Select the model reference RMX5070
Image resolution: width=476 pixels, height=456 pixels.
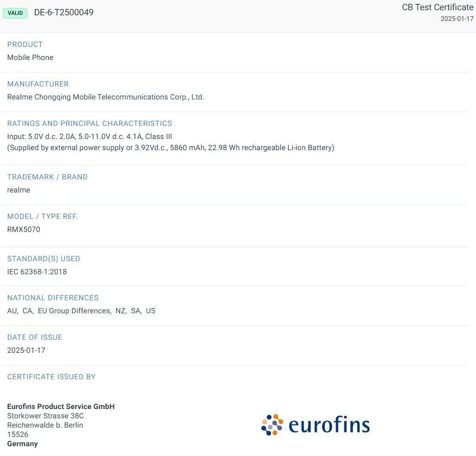click(x=24, y=229)
